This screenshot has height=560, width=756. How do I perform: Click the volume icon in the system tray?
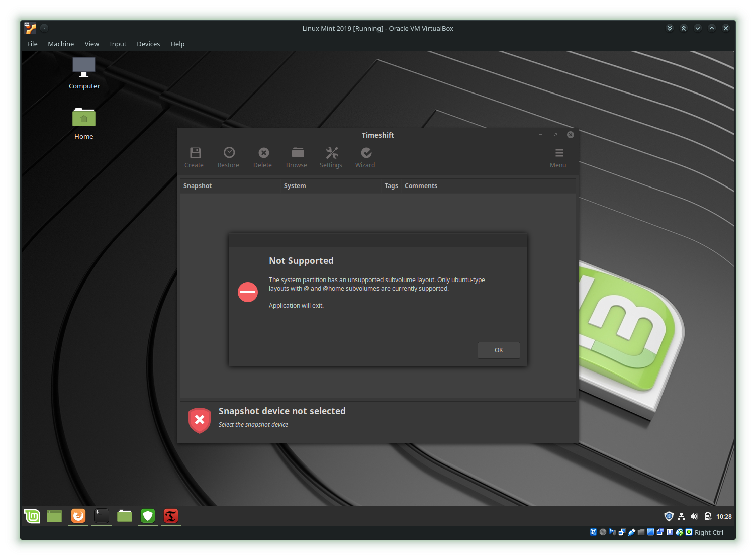click(x=694, y=516)
